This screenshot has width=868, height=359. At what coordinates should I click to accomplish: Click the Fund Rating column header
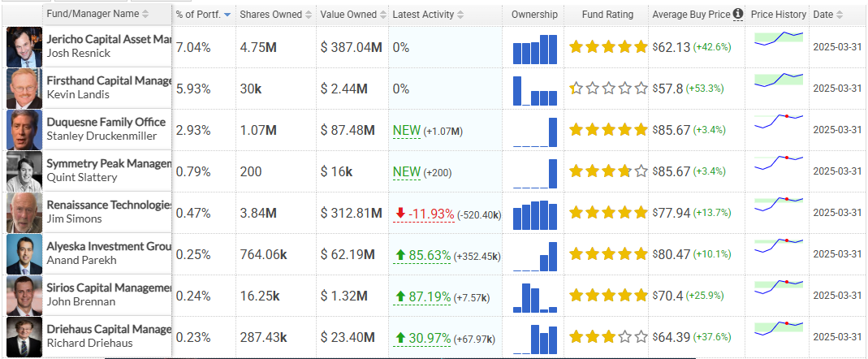click(607, 15)
